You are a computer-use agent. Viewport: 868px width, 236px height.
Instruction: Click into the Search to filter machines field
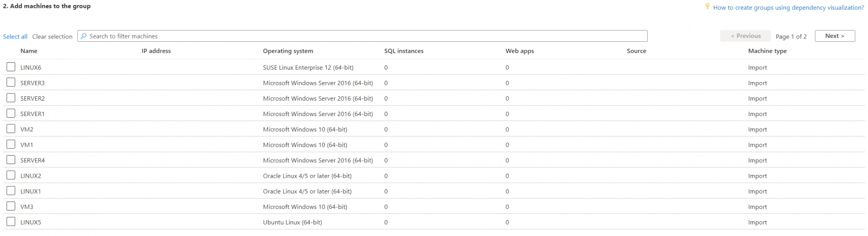coord(362,36)
